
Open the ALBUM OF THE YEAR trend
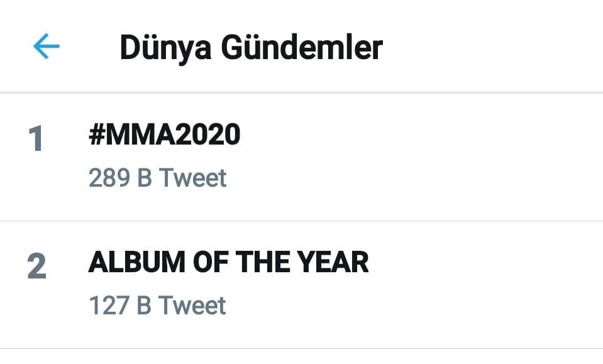pyautogui.click(x=228, y=263)
